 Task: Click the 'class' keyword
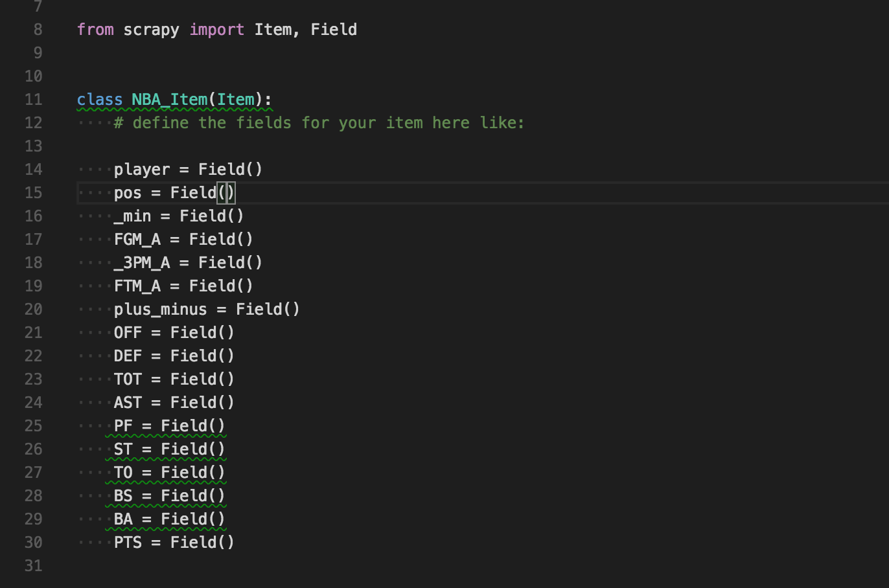tap(99, 100)
